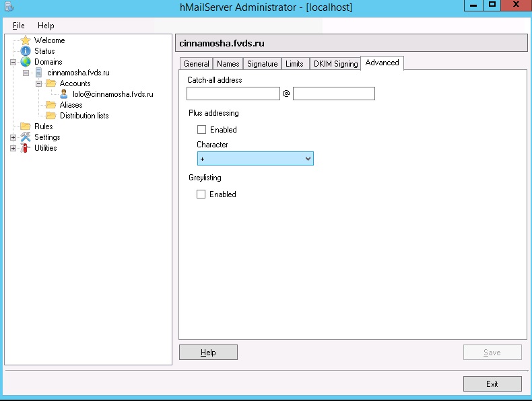Switch to the DKIM Signing tab

(x=335, y=64)
